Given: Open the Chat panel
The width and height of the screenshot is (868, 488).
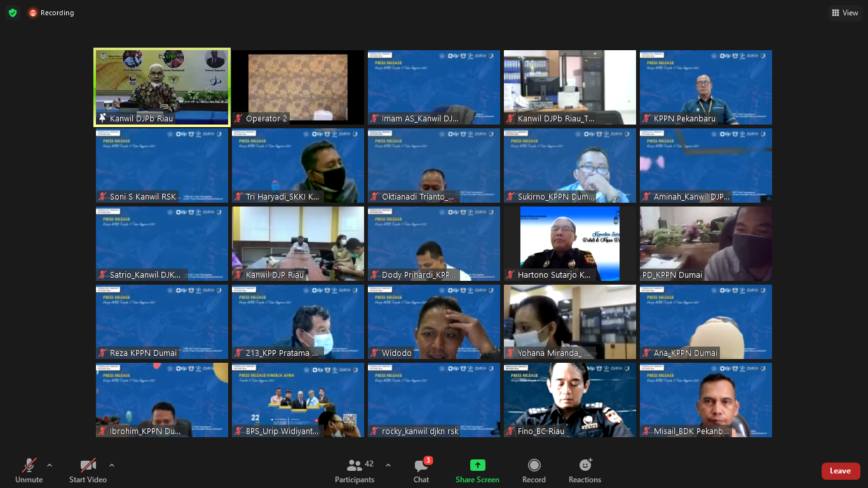Looking at the screenshot, I should coord(421,470).
